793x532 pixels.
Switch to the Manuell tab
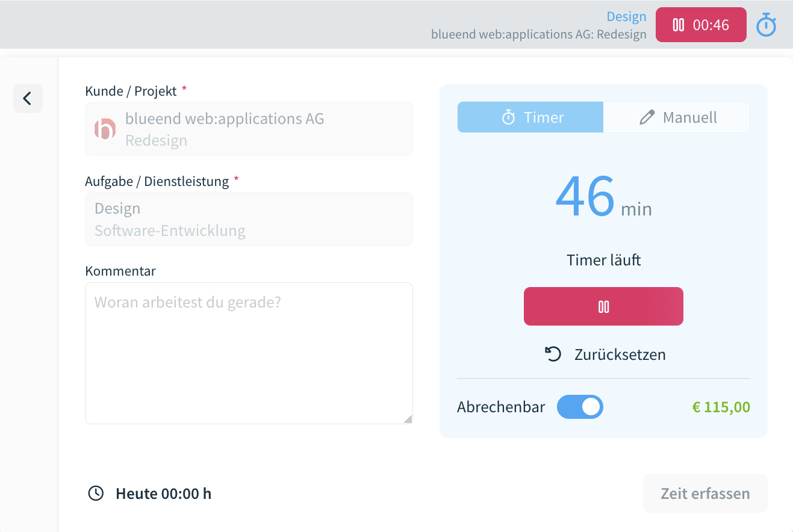click(677, 117)
